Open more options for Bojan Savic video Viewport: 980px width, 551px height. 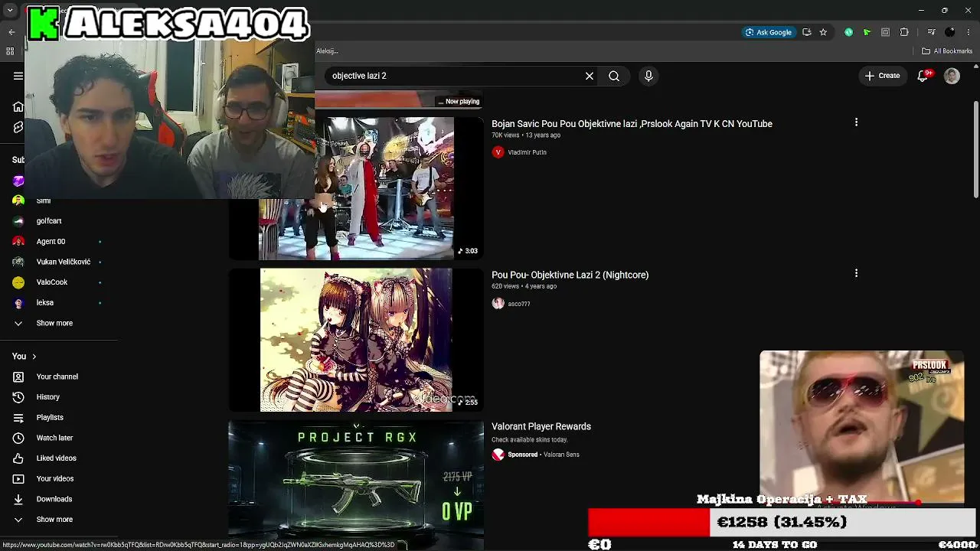tap(856, 122)
